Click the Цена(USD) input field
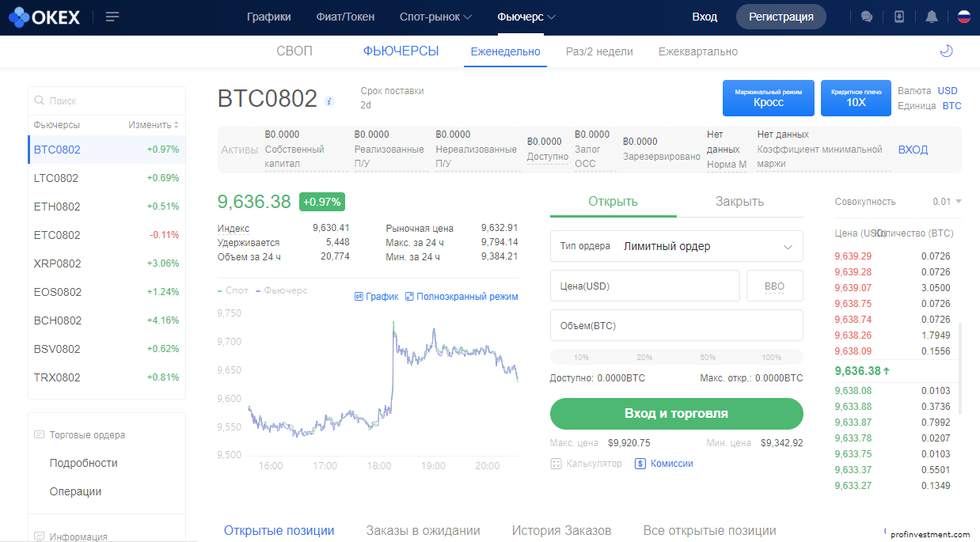This screenshot has height=542, width=980. coord(645,286)
